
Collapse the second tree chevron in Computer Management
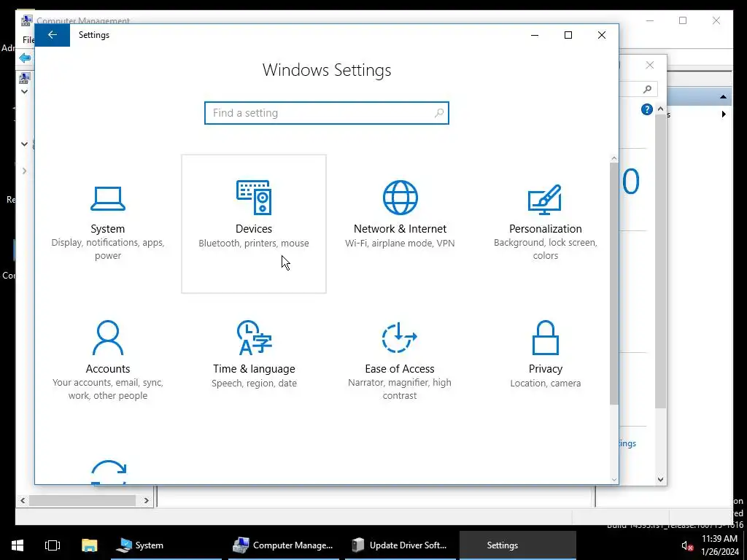24,144
